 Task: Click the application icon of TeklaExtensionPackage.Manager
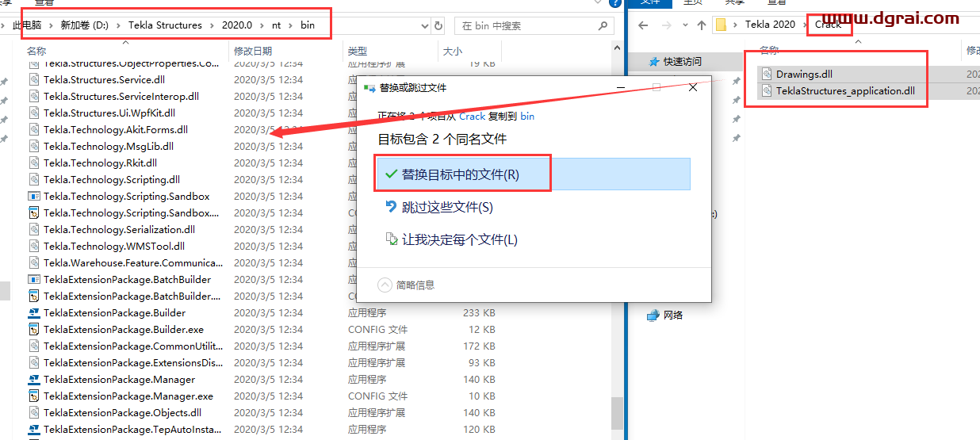tap(34, 379)
